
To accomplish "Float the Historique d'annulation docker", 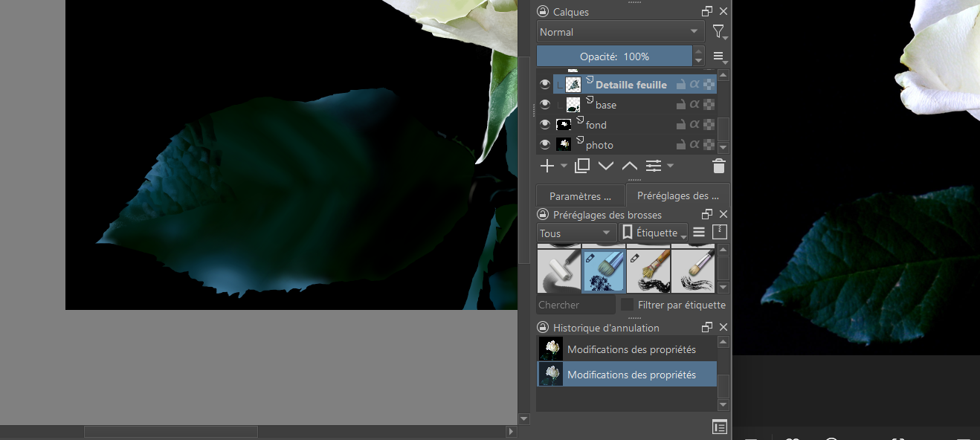I will tap(707, 328).
